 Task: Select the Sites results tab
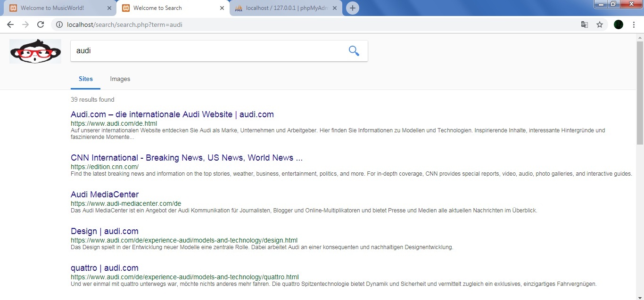[86, 79]
